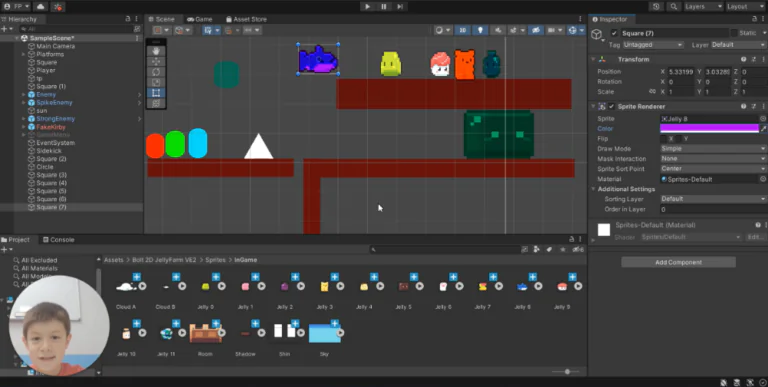The image size is (768, 387).
Task: Select the Hand view tool
Action: tap(156, 51)
